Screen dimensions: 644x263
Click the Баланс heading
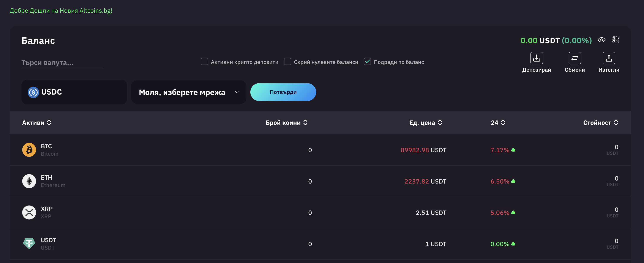(38, 41)
